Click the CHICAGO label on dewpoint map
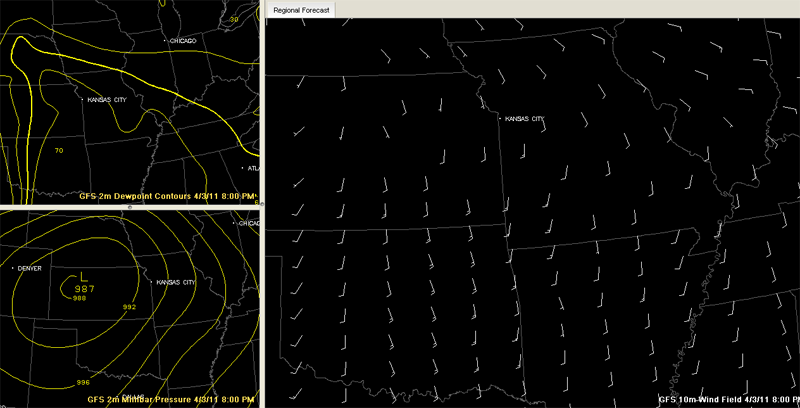The image size is (800, 408). tap(183, 41)
